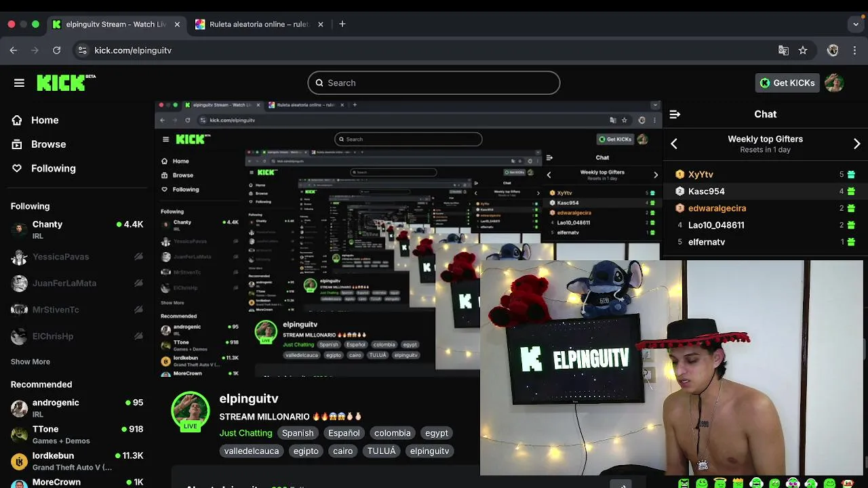Click the gift icon beside elfernatv

851,242
